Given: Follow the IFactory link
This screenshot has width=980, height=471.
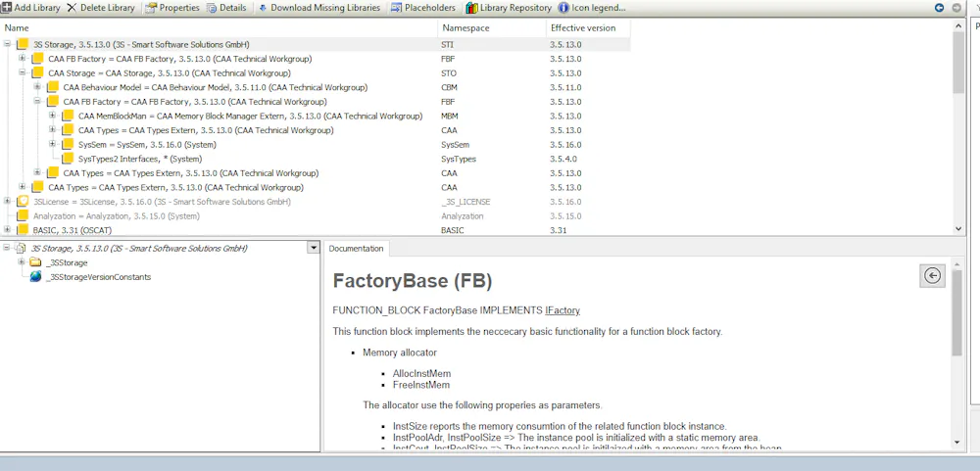Looking at the screenshot, I should 563,310.
